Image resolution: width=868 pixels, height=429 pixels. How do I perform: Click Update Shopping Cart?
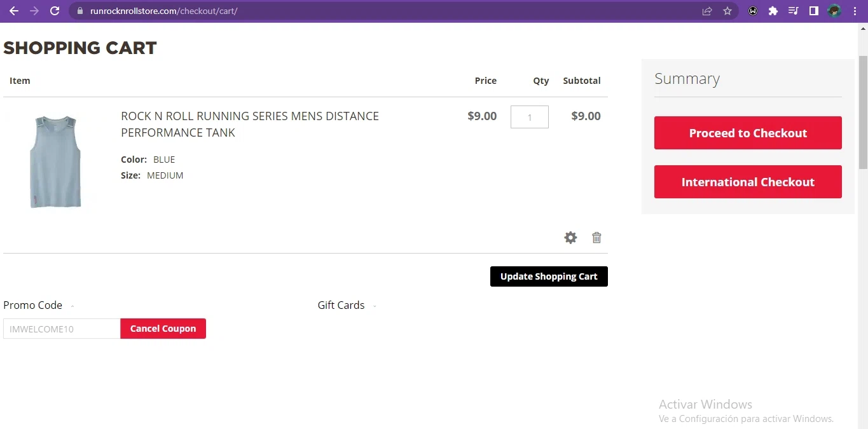point(549,276)
